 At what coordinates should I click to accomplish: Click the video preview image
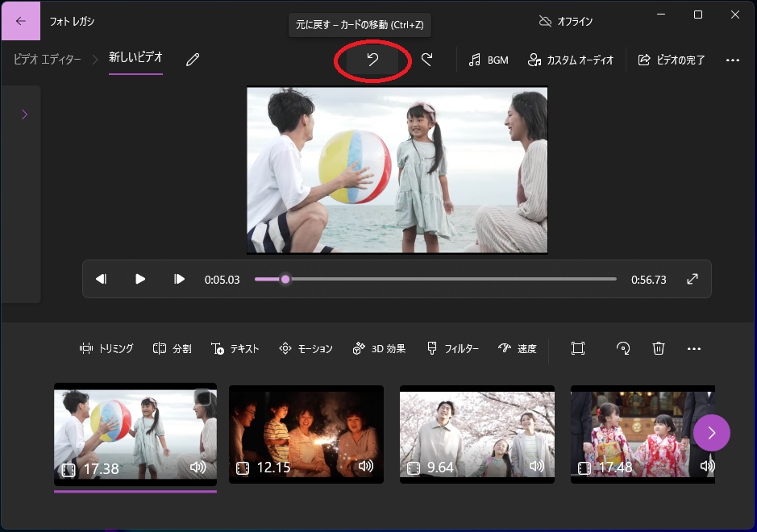point(397,170)
